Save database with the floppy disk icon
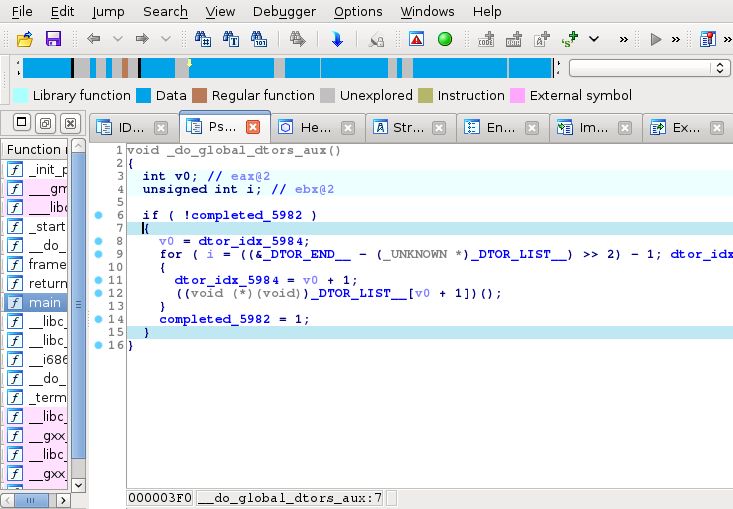Screen dimensions: 733x509 (x=53, y=39)
